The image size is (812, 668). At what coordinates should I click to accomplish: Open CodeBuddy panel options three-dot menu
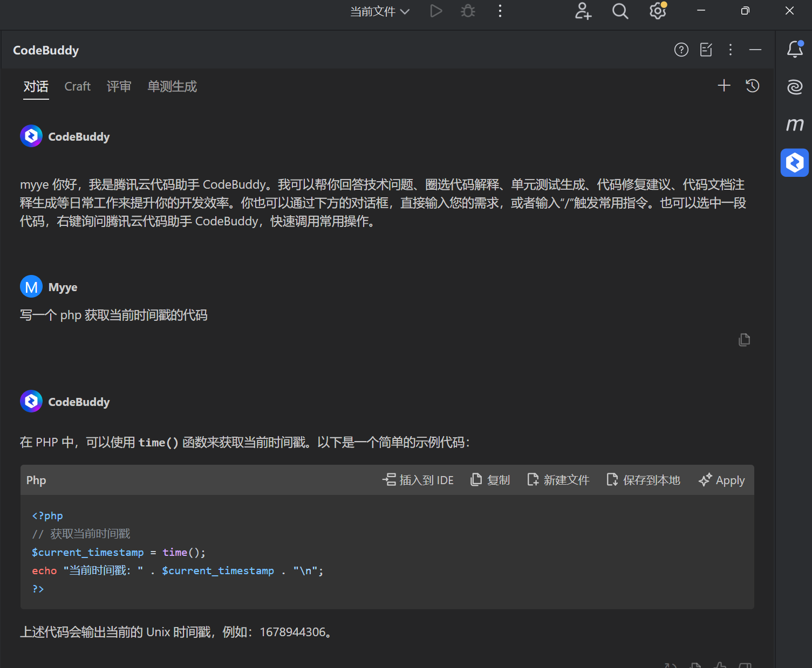(x=730, y=50)
